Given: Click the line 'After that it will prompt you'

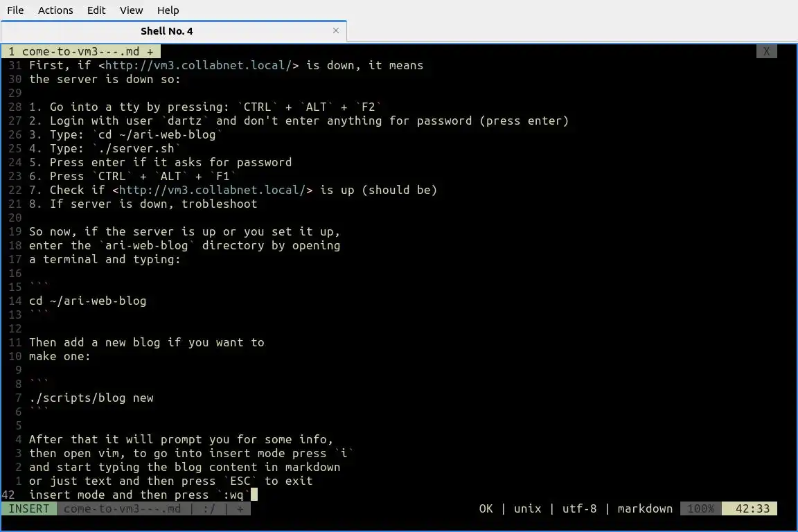Looking at the screenshot, I should [x=181, y=439].
